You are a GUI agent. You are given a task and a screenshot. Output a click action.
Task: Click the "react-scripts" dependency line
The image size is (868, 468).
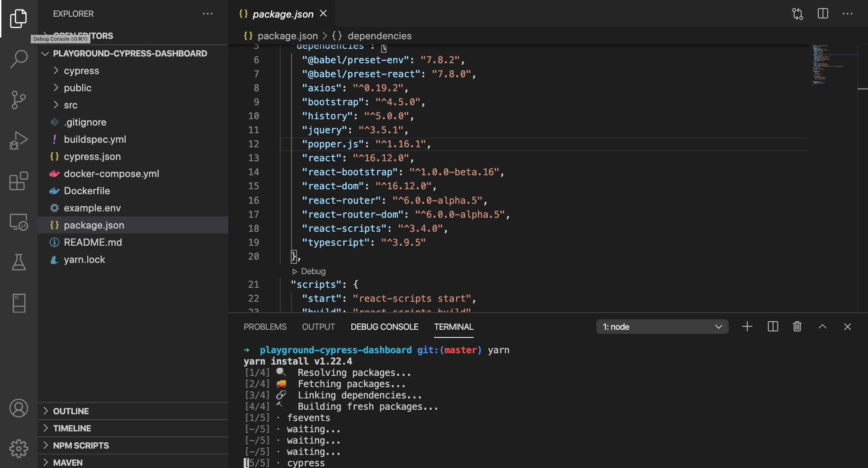click(375, 229)
